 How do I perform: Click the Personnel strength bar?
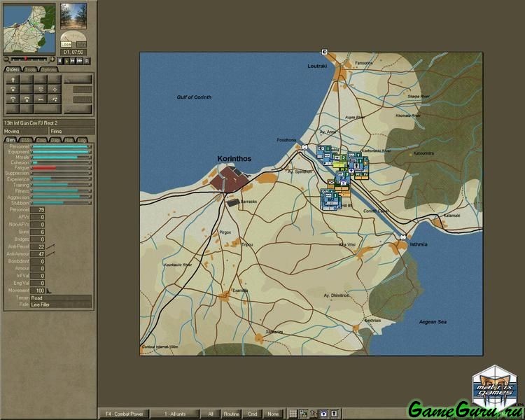tap(61, 147)
